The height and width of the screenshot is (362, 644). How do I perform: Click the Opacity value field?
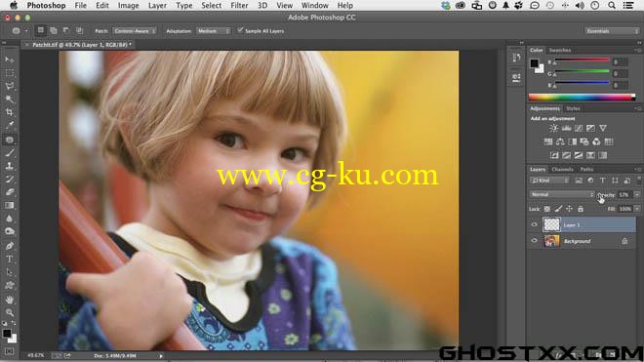pyautogui.click(x=624, y=195)
